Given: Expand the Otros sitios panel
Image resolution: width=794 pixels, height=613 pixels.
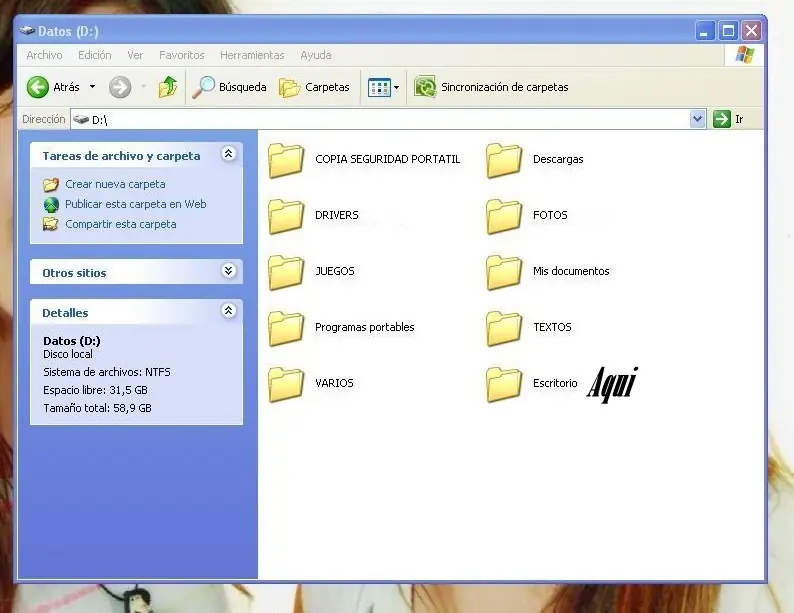Looking at the screenshot, I should click(x=228, y=270).
